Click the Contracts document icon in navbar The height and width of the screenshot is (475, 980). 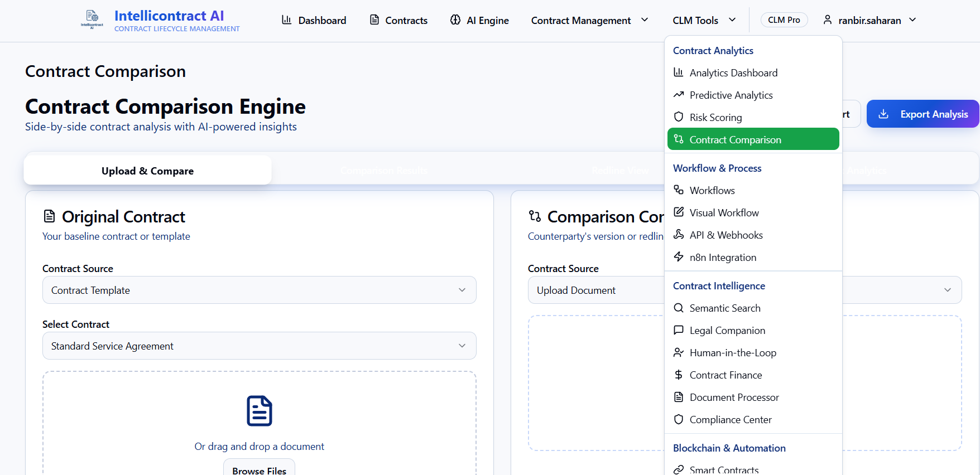click(x=374, y=20)
